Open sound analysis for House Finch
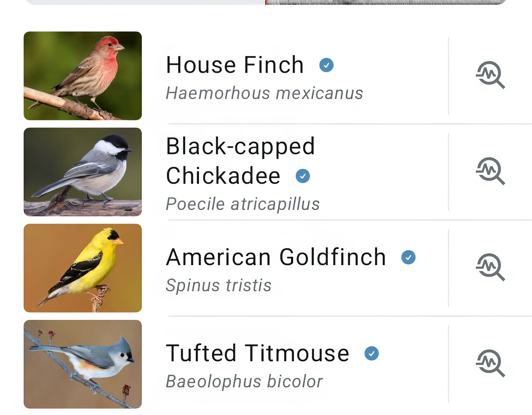This screenshot has width=532, height=415. 490,75
